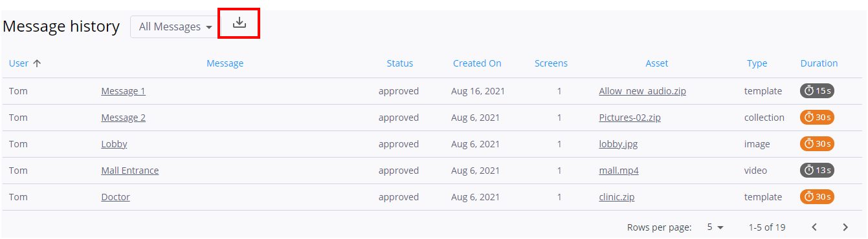Open the Pictures-02.zip asset

(629, 118)
